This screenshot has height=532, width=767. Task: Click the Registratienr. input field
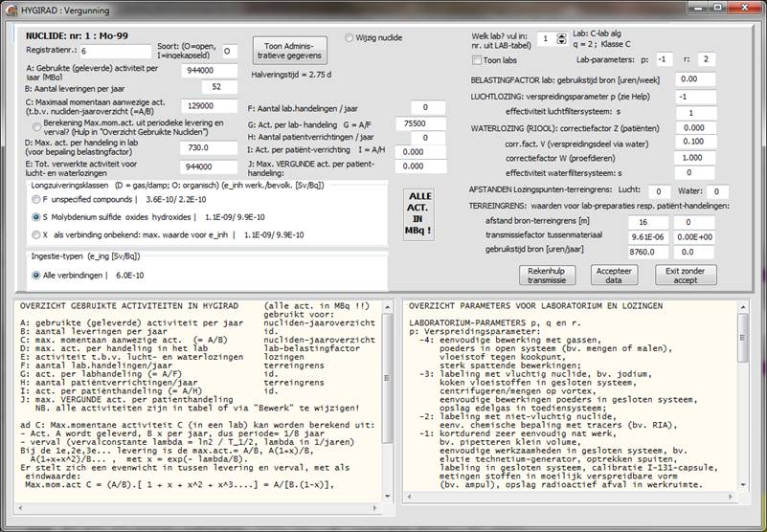point(116,51)
